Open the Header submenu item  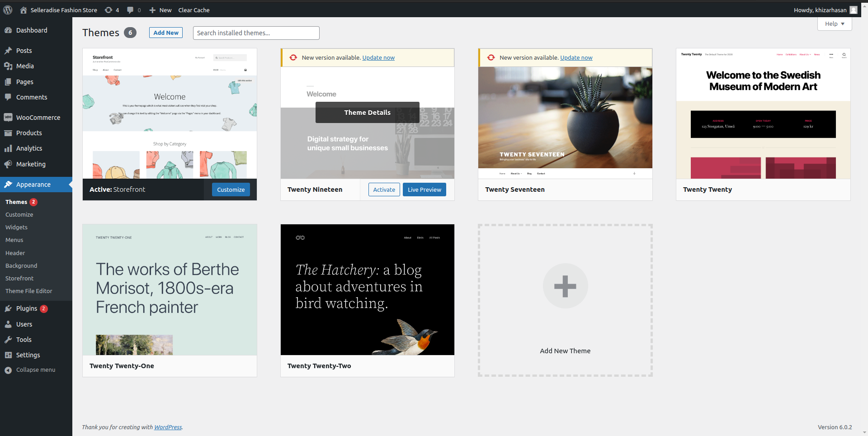tap(15, 253)
